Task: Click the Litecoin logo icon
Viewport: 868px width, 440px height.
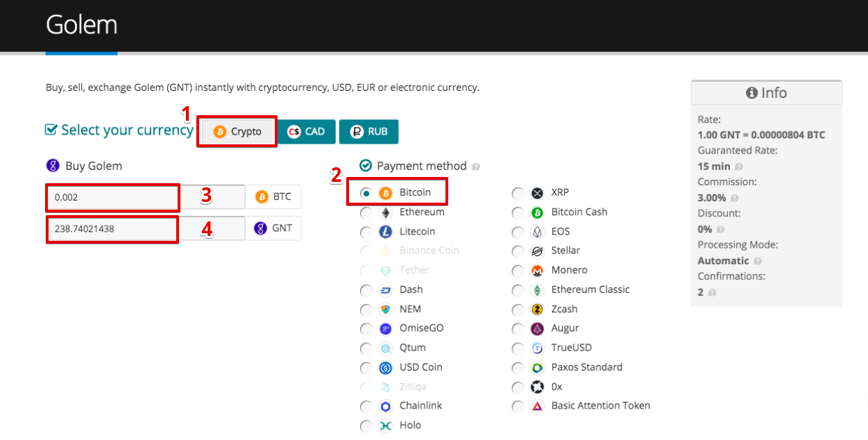Action: coord(386,232)
